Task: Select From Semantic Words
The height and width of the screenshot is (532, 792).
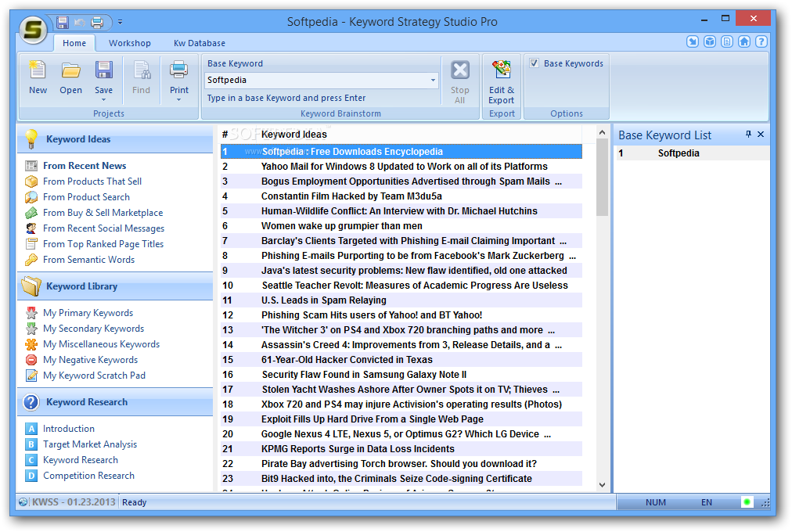Action: pos(88,260)
